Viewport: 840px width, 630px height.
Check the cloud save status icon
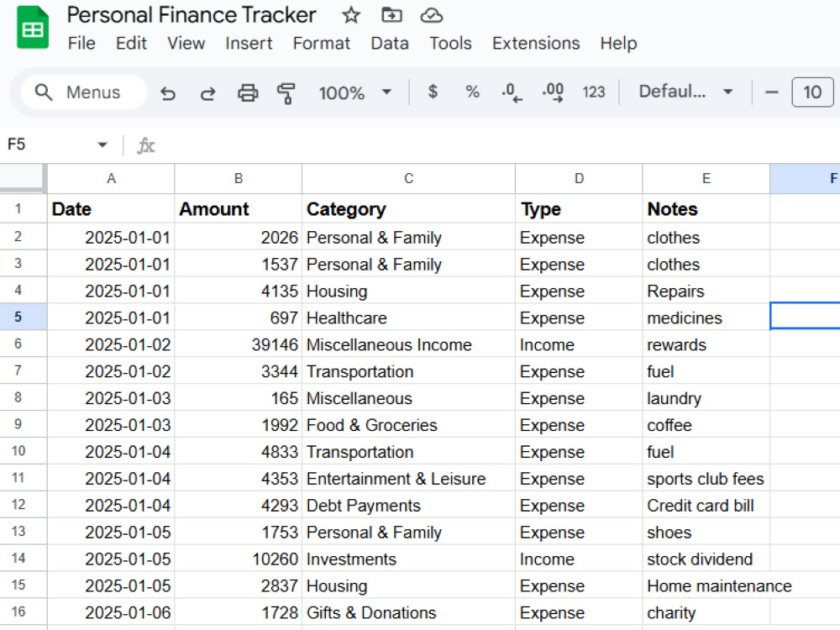tap(431, 16)
